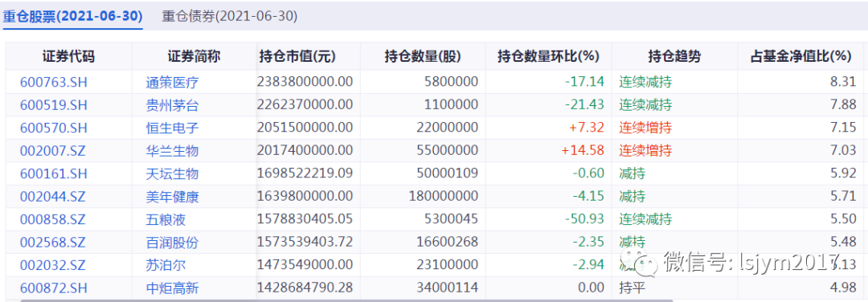Select market value 2051500000.00 cell
The width and height of the screenshot is (868, 302).
pyautogui.click(x=305, y=127)
